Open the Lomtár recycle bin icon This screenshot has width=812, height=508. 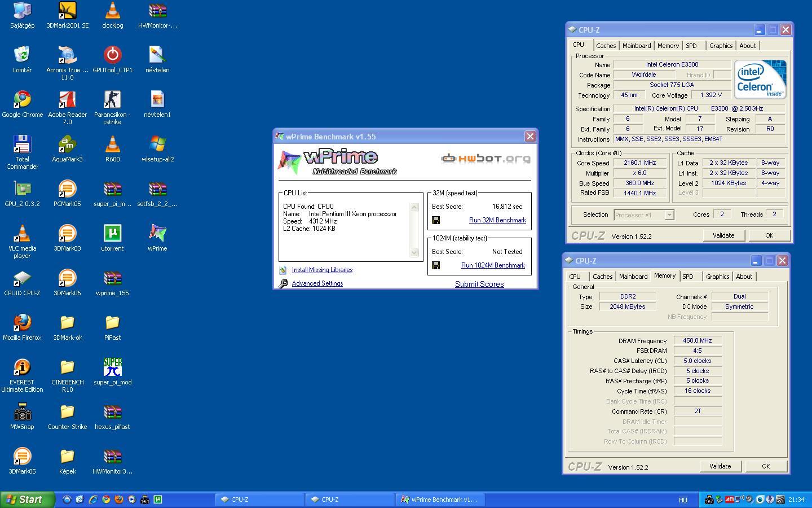(22, 55)
